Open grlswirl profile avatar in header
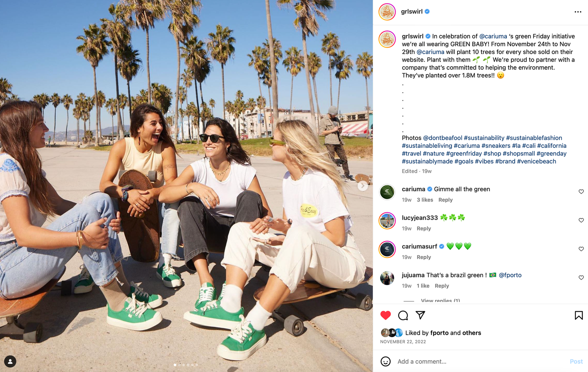 tap(387, 12)
